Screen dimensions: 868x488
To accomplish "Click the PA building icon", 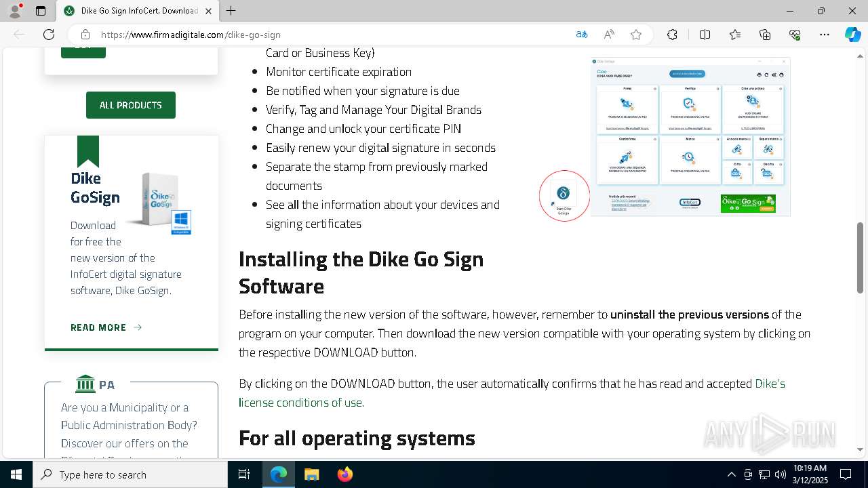I will (85, 384).
